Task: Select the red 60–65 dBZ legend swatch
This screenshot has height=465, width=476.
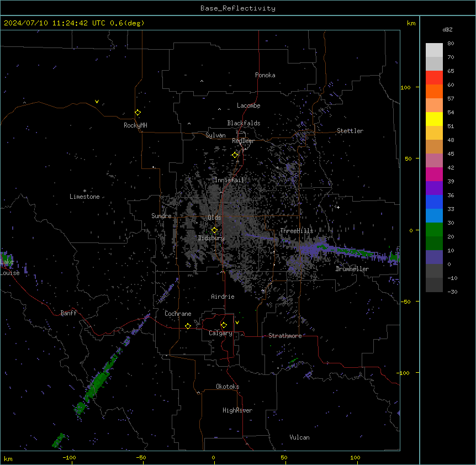Action: [x=434, y=77]
